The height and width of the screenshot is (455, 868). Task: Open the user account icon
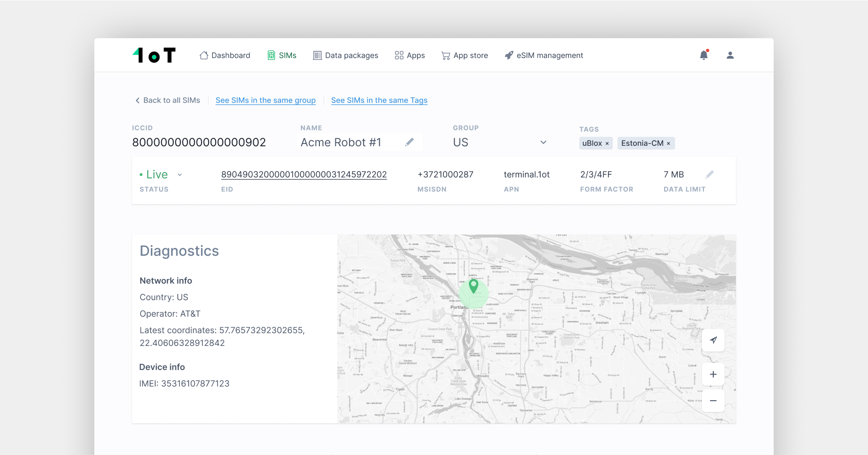730,55
